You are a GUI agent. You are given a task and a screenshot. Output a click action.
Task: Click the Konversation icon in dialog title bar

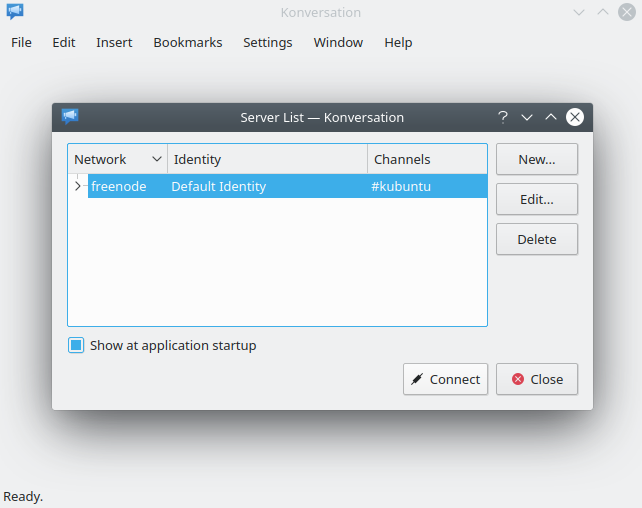(x=70, y=116)
